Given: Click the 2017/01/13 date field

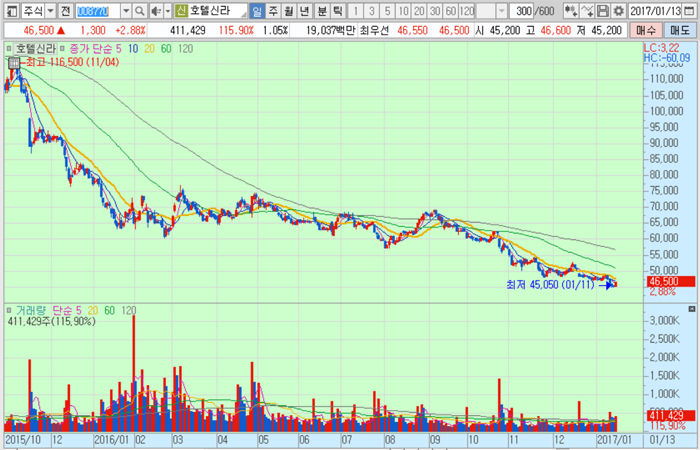Looking at the screenshot, I should tap(656, 11).
